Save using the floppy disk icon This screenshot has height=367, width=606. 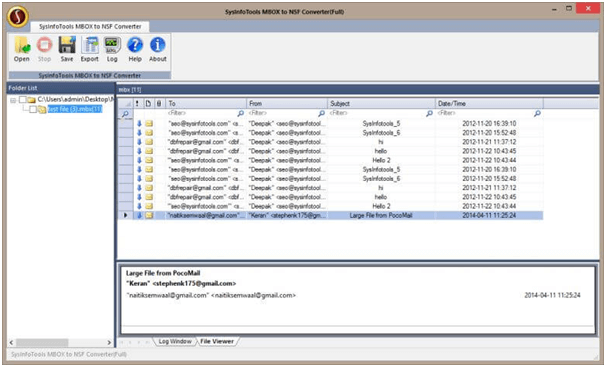tap(67, 49)
